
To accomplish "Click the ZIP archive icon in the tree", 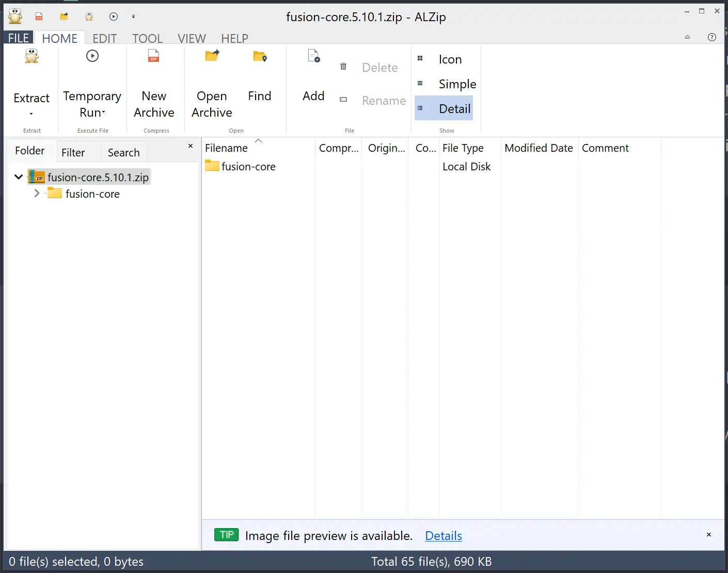I will click(x=37, y=177).
